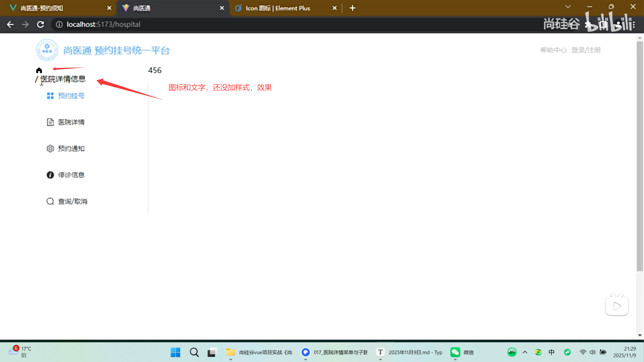Click the 尚医通 platform logo

47,50
